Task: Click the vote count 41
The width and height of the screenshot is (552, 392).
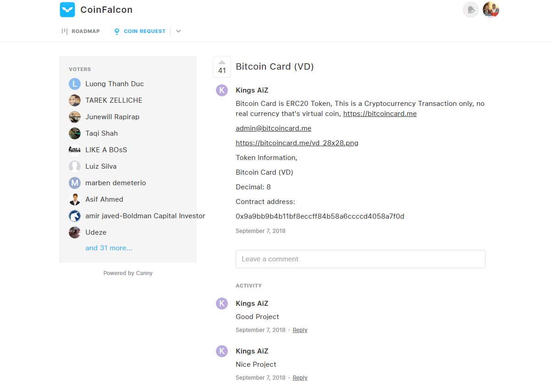Action: [x=222, y=71]
